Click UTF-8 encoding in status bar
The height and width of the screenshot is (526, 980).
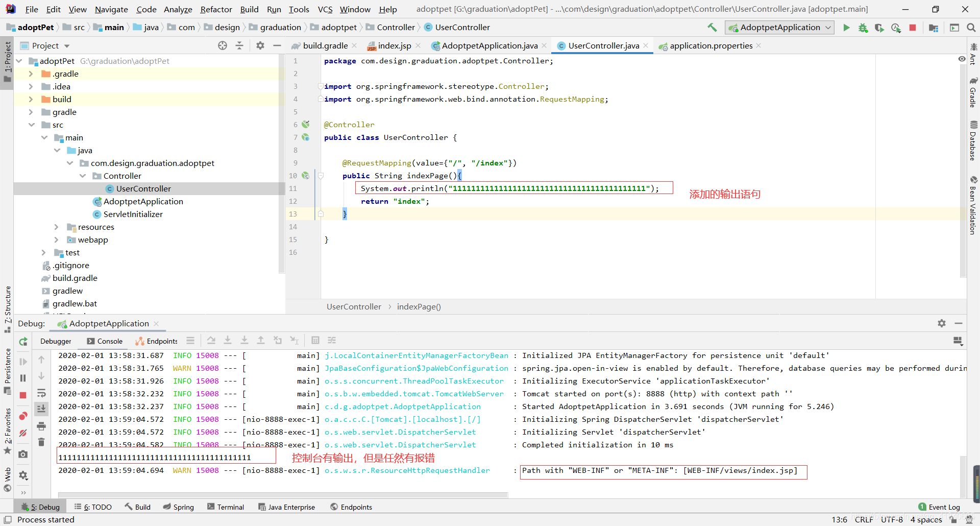point(892,519)
